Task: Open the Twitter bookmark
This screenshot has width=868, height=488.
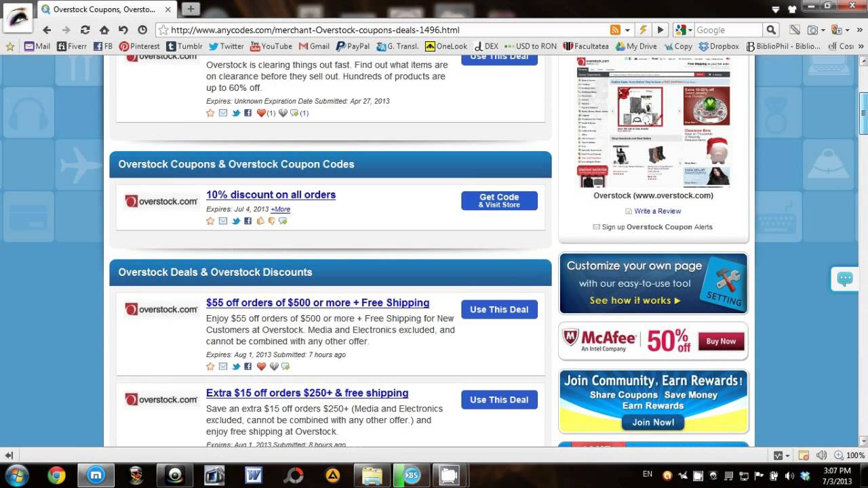Action: pyautogui.click(x=226, y=47)
